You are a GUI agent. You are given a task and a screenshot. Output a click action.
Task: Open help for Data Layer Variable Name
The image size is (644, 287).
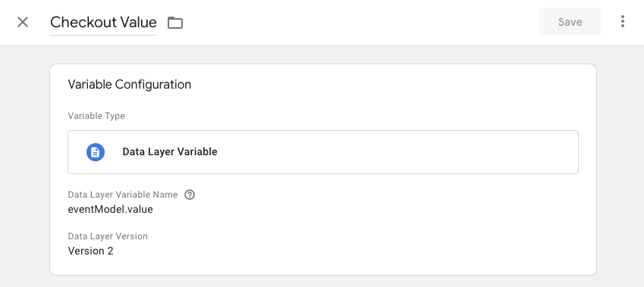(x=190, y=195)
